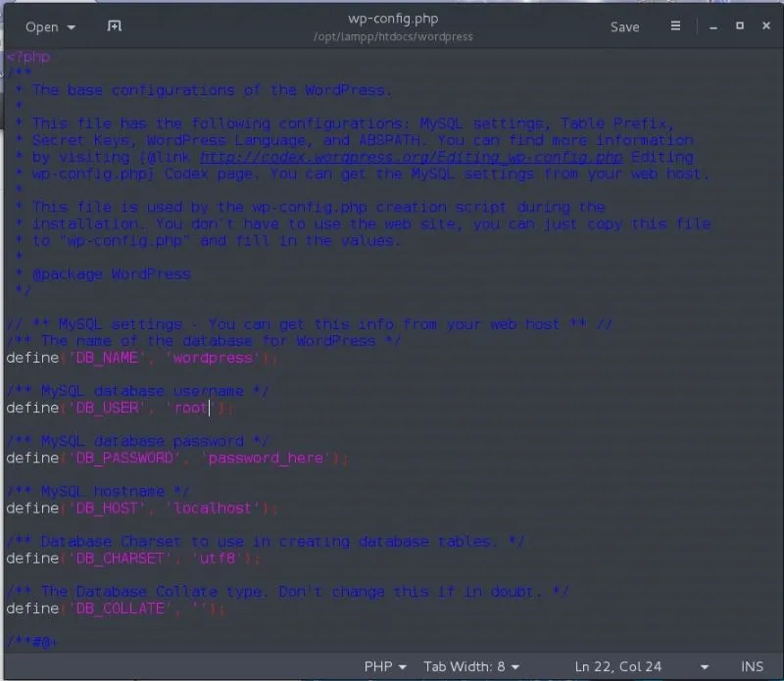Click 'localhost' in DB_HOST line
Viewport: 784px width, 681px height.
coord(213,508)
